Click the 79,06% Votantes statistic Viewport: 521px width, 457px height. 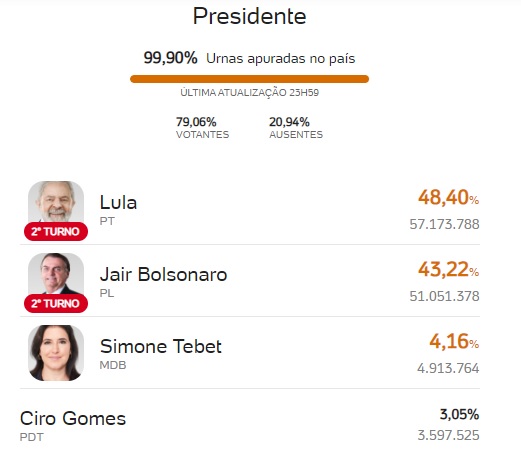coord(202,128)
